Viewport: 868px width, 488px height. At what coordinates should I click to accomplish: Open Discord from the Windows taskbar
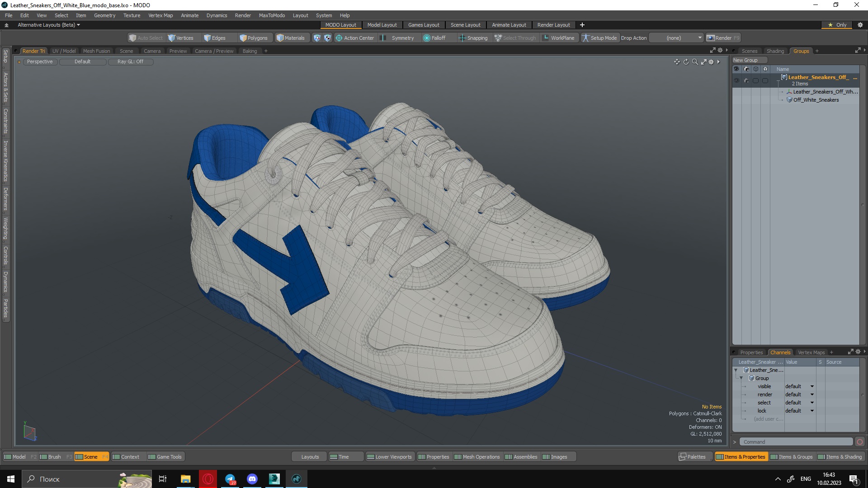[252, 479]
